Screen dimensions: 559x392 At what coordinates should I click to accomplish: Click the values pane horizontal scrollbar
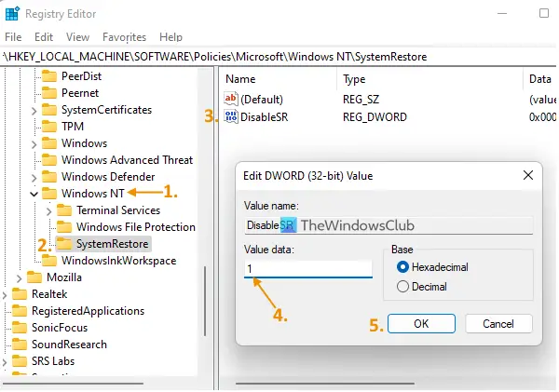[325, 384]
